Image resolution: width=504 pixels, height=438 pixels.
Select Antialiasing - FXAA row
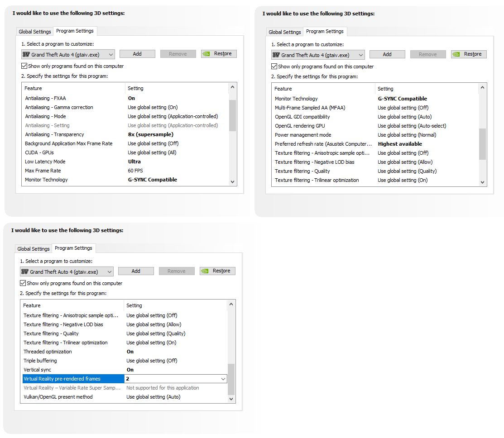click(x=125, y=98)
